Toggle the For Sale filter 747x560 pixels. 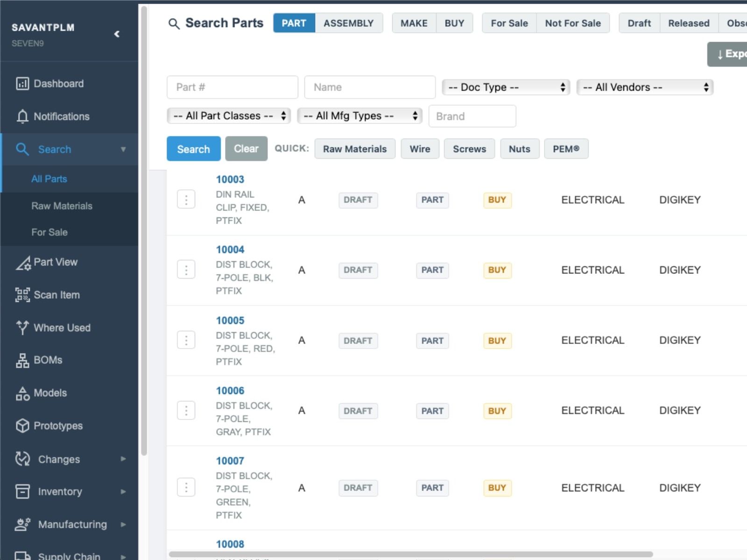[509, 23]
